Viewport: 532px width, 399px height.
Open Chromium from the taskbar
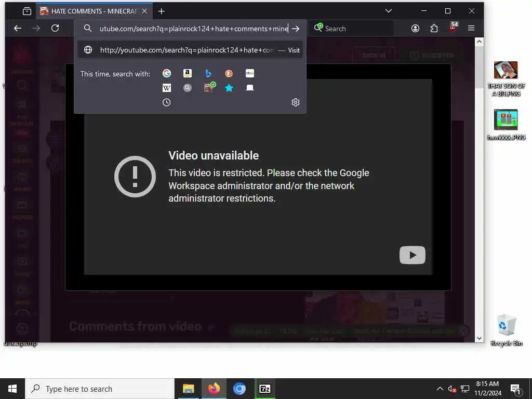pyautogui.click(x=239, y=389)
